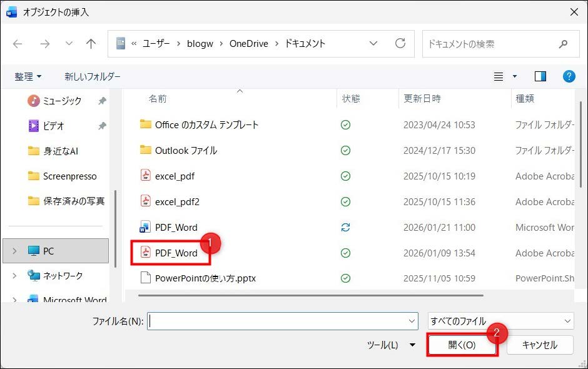Toggle the preview pane icon

point(540,76)
